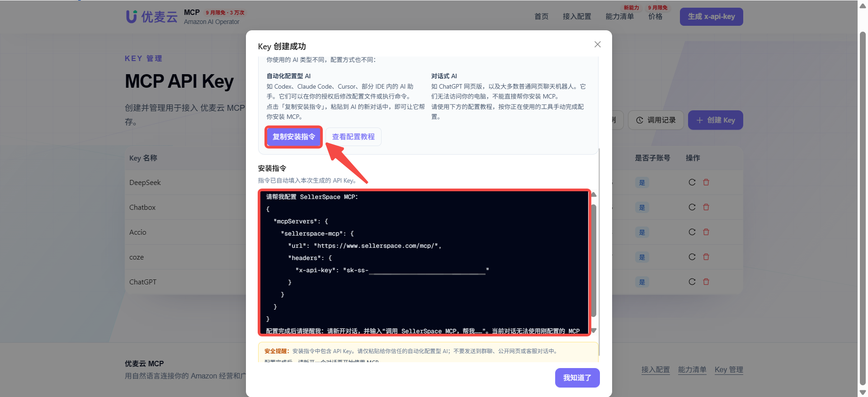Delete the coze key
The image size is (868, 397).
tap(706, 257)
